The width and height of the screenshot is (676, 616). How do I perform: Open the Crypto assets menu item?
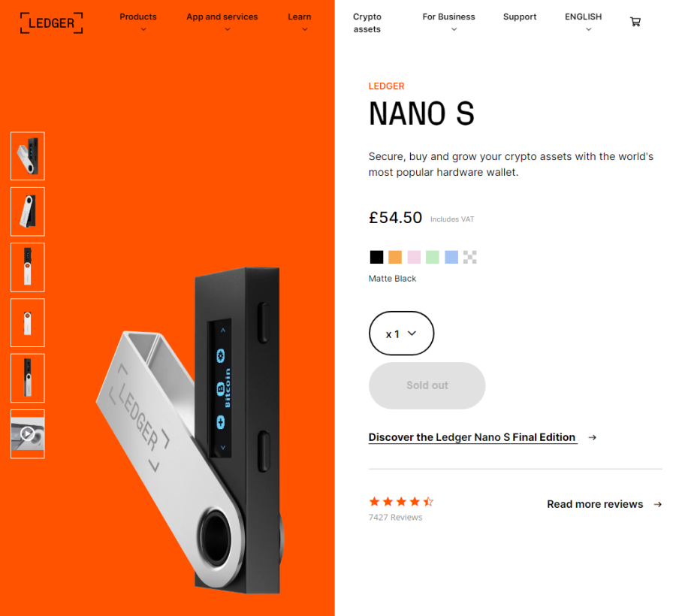pyautogui.click(x=367, y=23)
